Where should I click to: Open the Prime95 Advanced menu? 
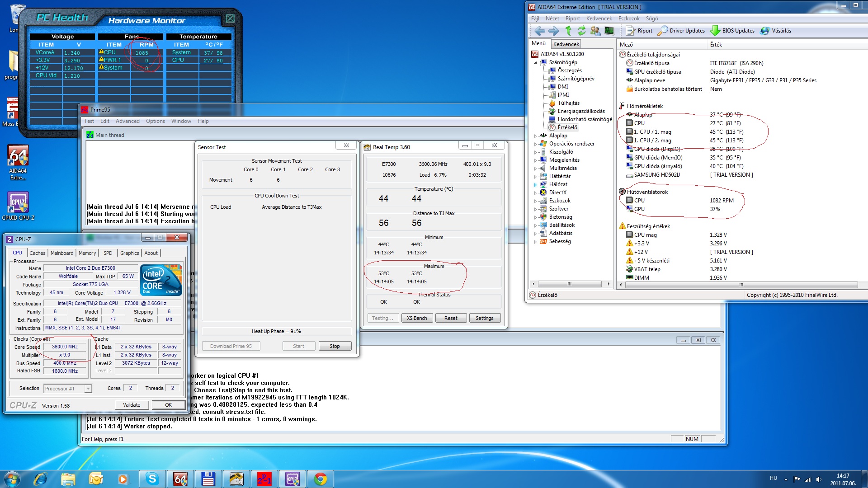(127, 121)
